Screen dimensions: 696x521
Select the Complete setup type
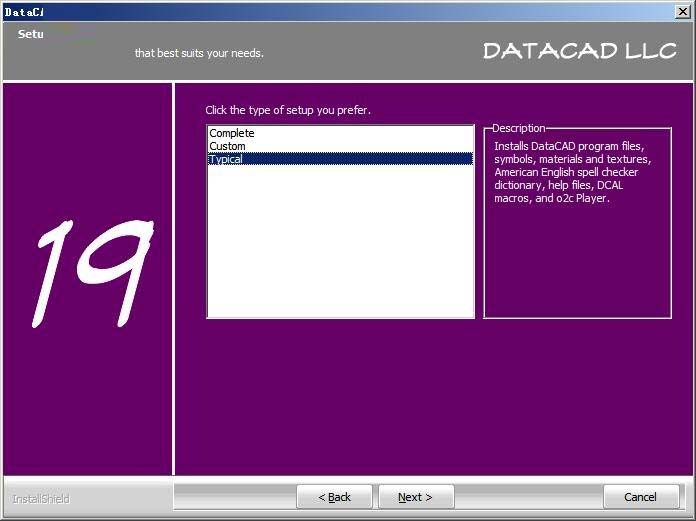[340, 133]
